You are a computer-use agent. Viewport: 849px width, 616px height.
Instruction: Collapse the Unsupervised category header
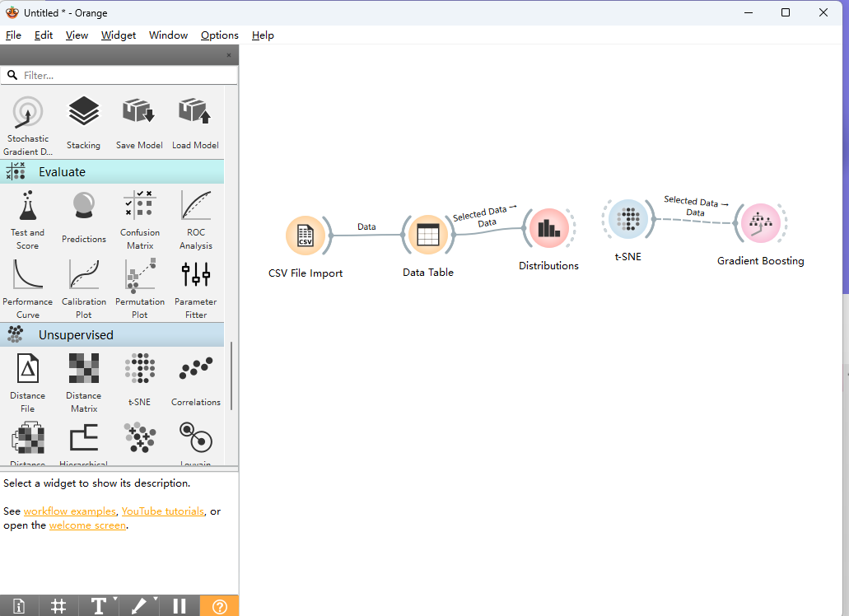tap(112, 335)
